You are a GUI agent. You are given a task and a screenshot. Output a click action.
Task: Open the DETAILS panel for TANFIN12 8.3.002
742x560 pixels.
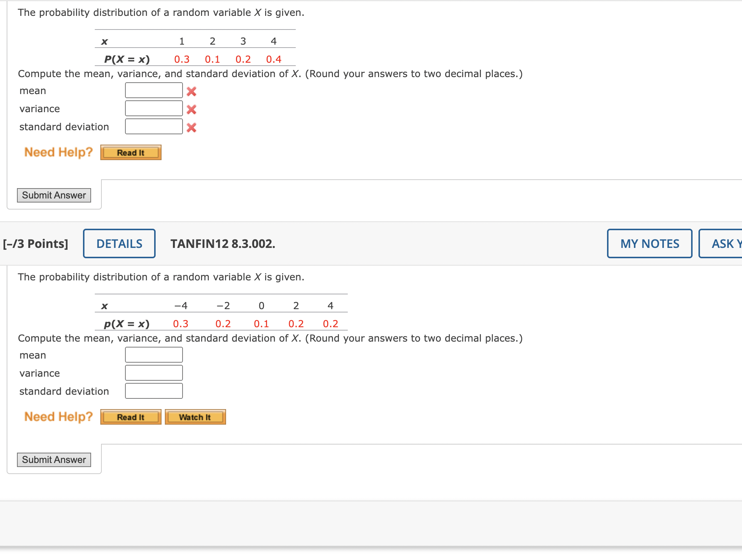(119, 243)
